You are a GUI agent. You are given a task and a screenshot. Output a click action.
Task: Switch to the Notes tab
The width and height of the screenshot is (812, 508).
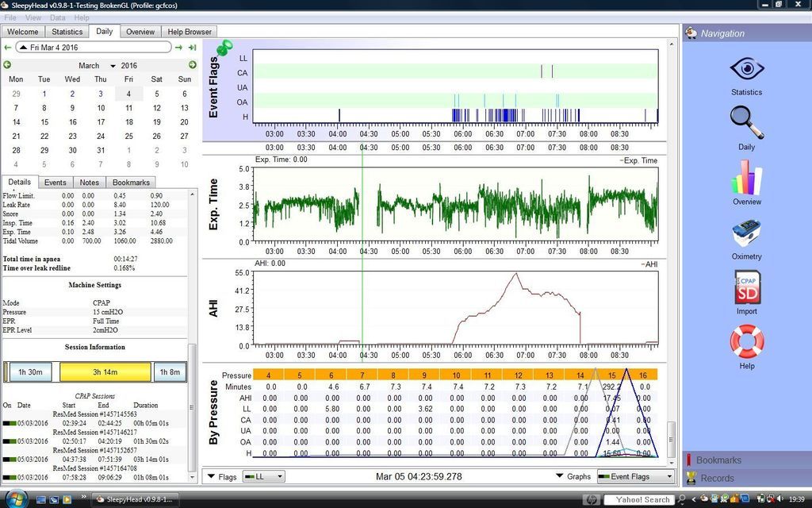click(89, 183)
